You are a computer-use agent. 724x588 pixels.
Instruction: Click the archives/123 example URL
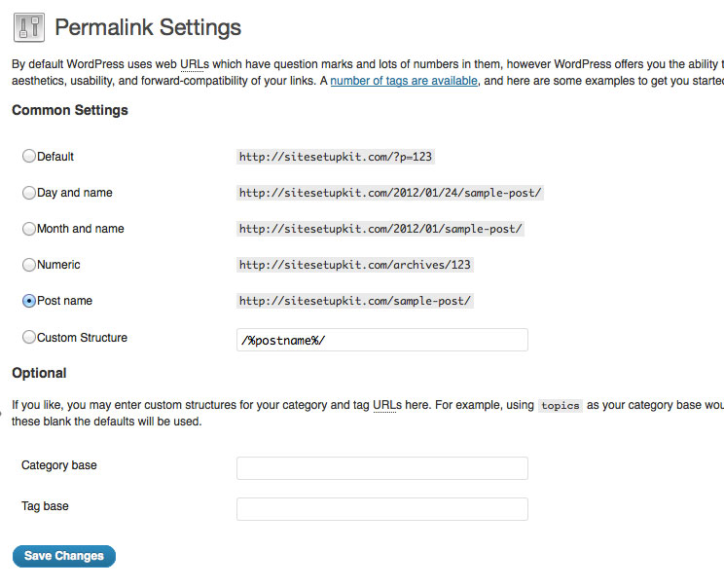click(x=354, y=265)
